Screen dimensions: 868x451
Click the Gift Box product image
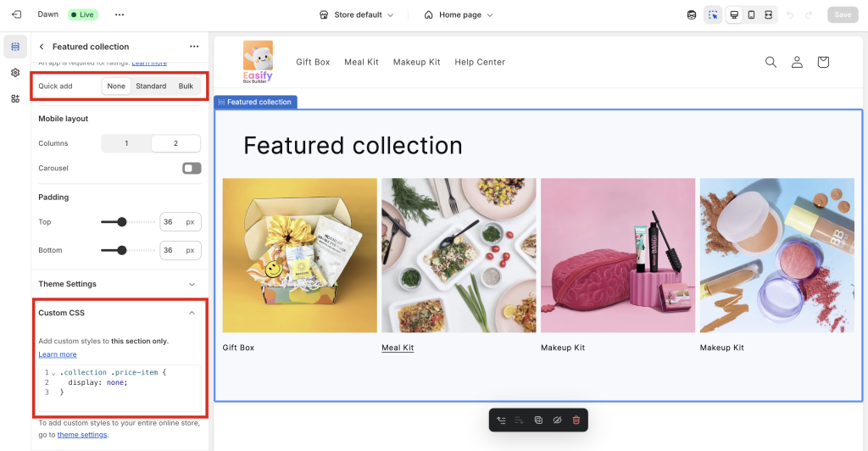[299, 255]
